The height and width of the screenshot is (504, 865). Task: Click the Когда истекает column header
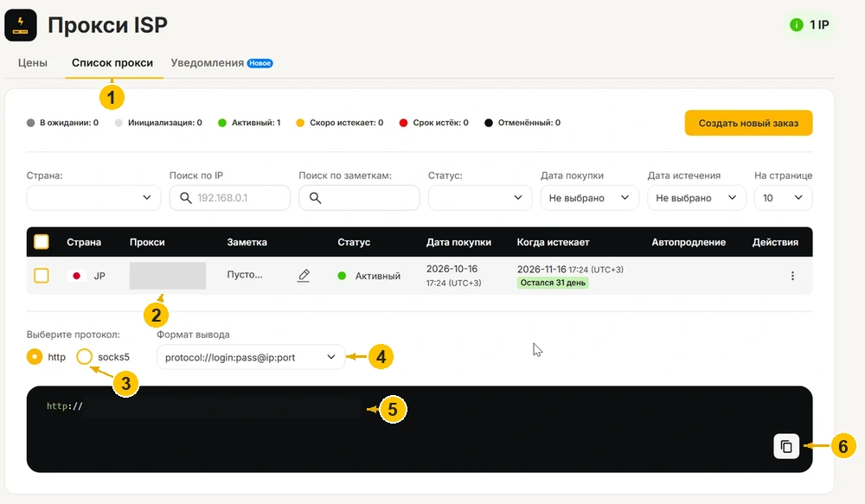click(554, 242)
